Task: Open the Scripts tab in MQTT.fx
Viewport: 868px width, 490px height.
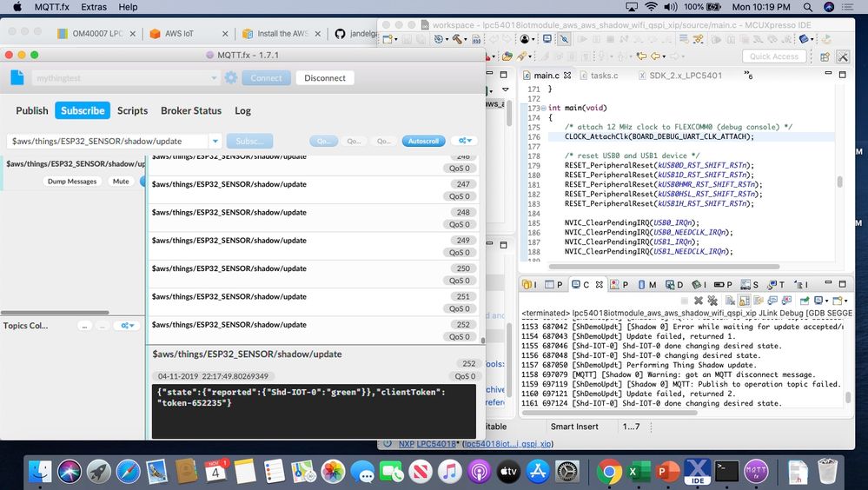Action: [132, 110]
